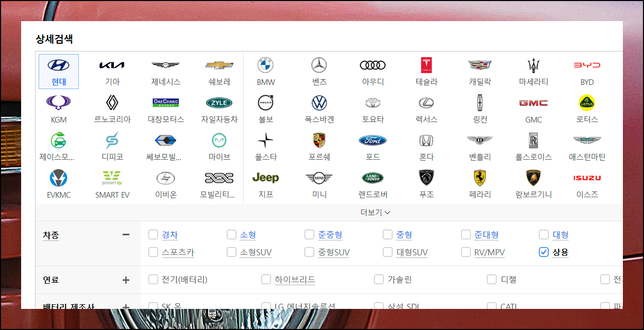The width and height of the screenshot is (644, 330).
Task: Click the 차종 section label
Action: [x=51, y=235]
